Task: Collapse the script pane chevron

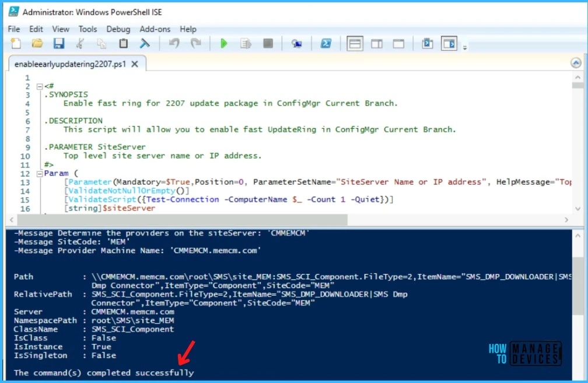Action: click(576, 63)
